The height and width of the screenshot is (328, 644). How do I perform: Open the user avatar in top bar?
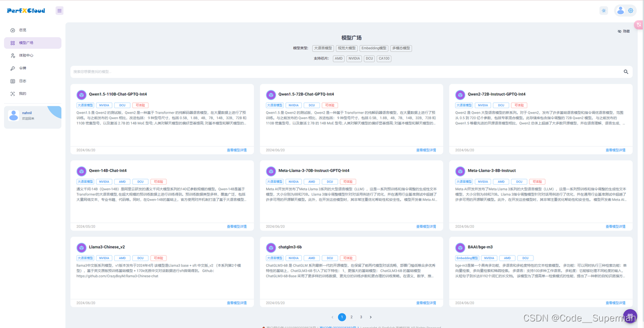[620, 11]
